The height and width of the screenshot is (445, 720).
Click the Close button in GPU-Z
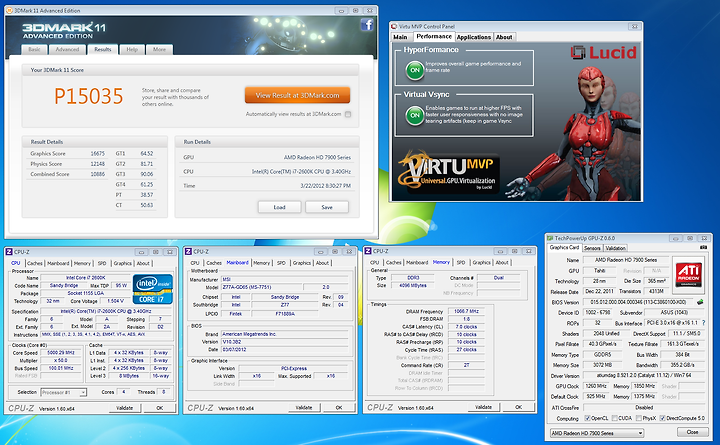(x=692, y=432)
